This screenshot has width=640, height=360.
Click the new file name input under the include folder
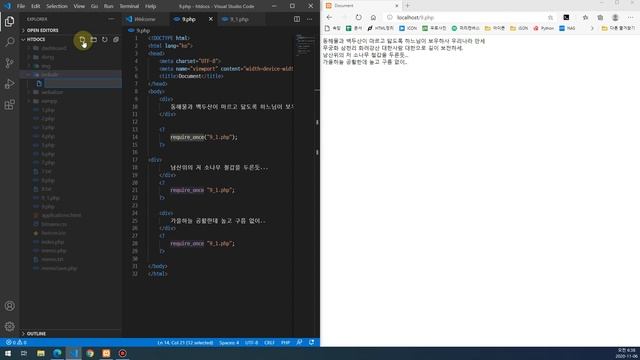click(x=83, y=83)
